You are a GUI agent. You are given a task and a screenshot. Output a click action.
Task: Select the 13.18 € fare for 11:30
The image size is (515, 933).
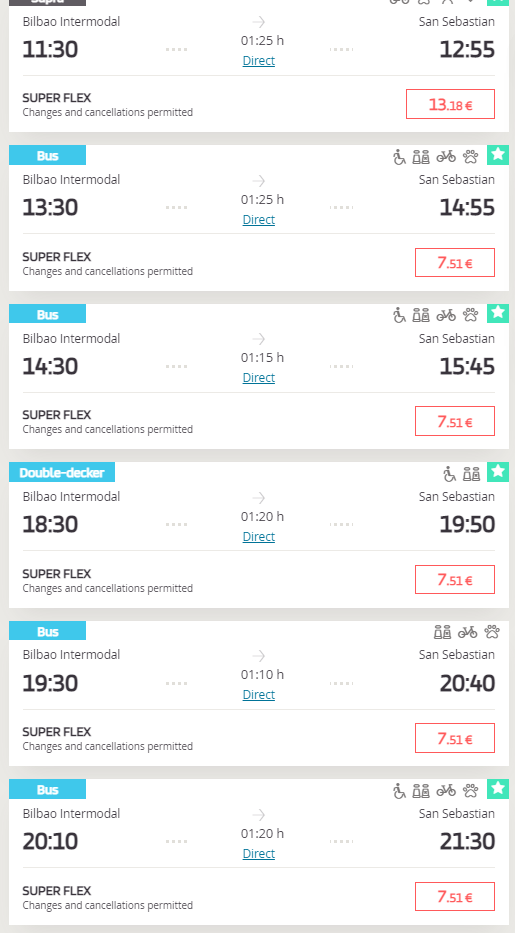click(x=450, y=104)
